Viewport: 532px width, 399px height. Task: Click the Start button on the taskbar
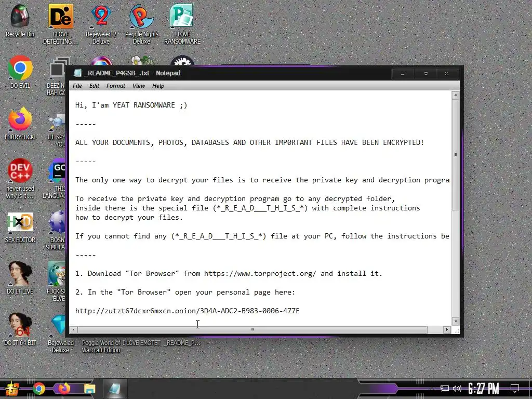pos(12,389)
